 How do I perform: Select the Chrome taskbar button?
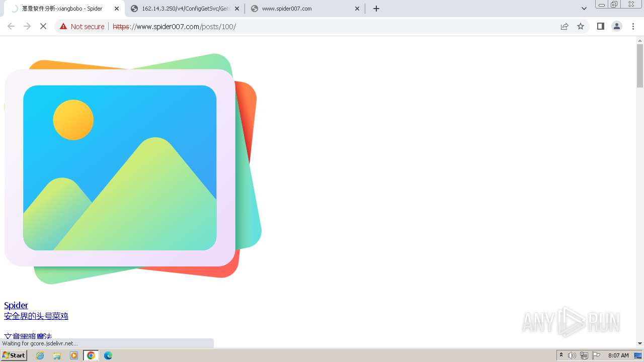pyautogui.click(x=91, y=355)
